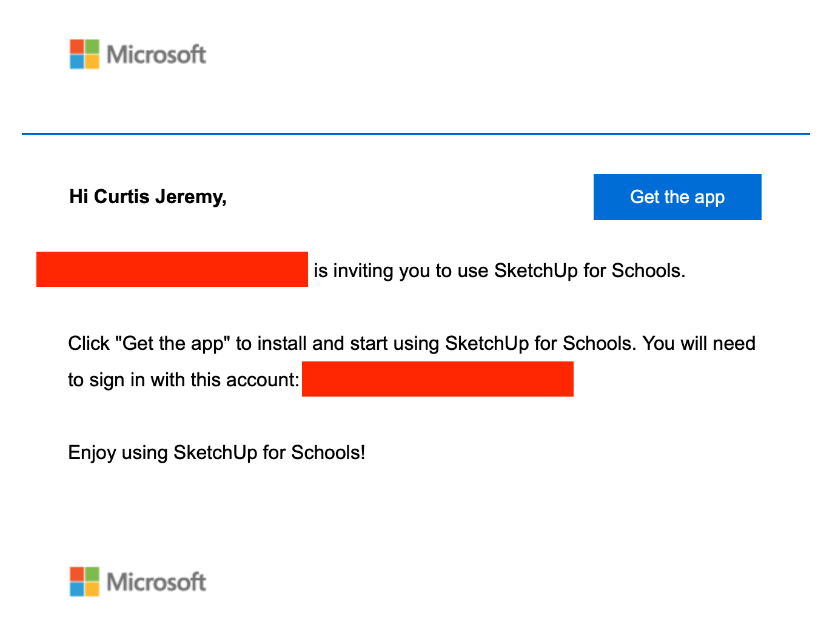Click the Microsoft logo in the email footer
Screen dimensions: 838x644
tap(138, 582)
